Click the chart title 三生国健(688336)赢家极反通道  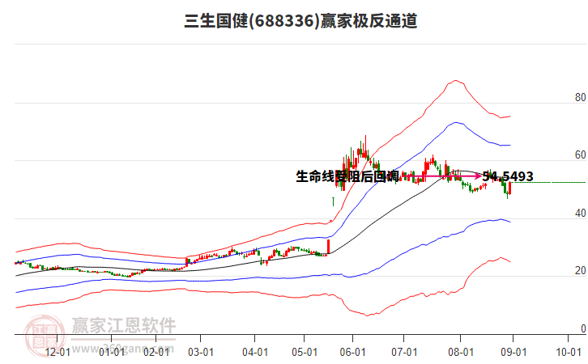(x=300, y=20)
